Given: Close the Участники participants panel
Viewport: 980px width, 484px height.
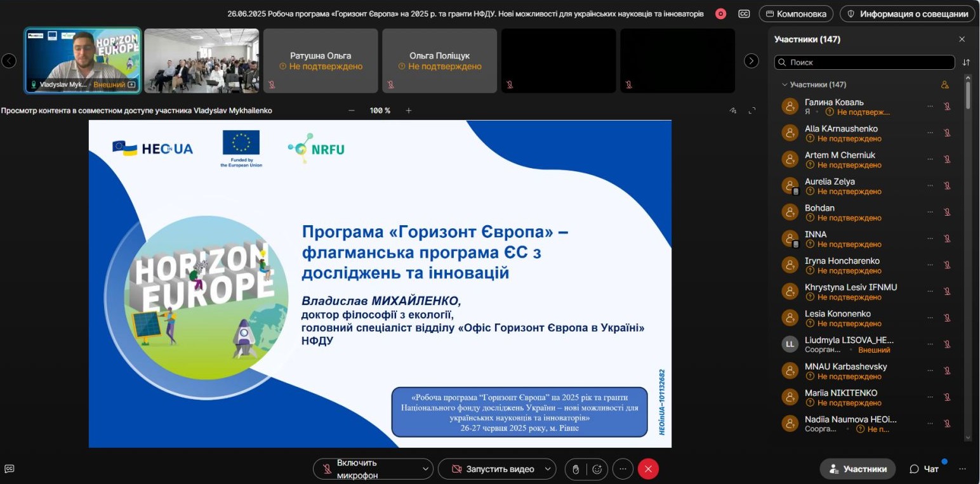Looking at the screenshot, I should 962,39.
